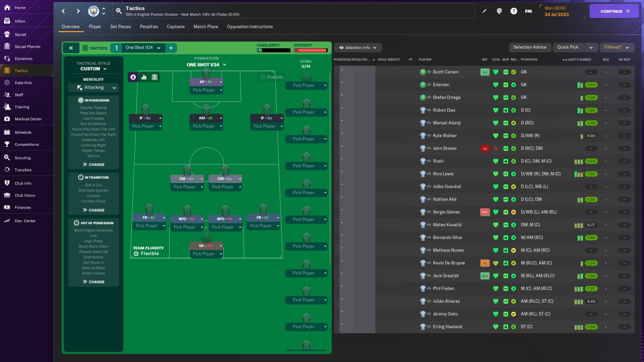Go to Scouting section
This screenshot has width=644, height=362.
coord(23,157)
